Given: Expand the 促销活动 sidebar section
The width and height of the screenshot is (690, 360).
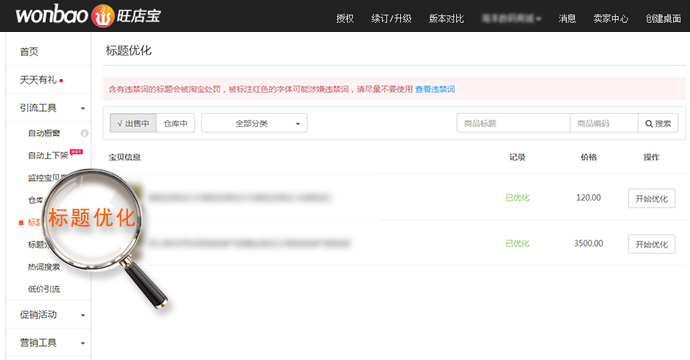Looking at the screenshot, I should [x=49, y=315].
